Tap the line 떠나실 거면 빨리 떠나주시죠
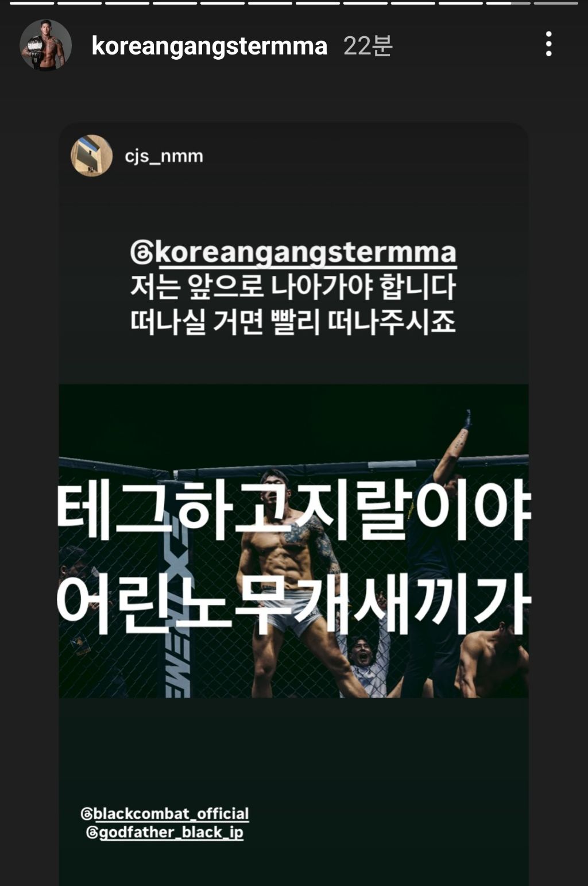Image resolution: width=588 pixels, height=886 pixels. 293,322
